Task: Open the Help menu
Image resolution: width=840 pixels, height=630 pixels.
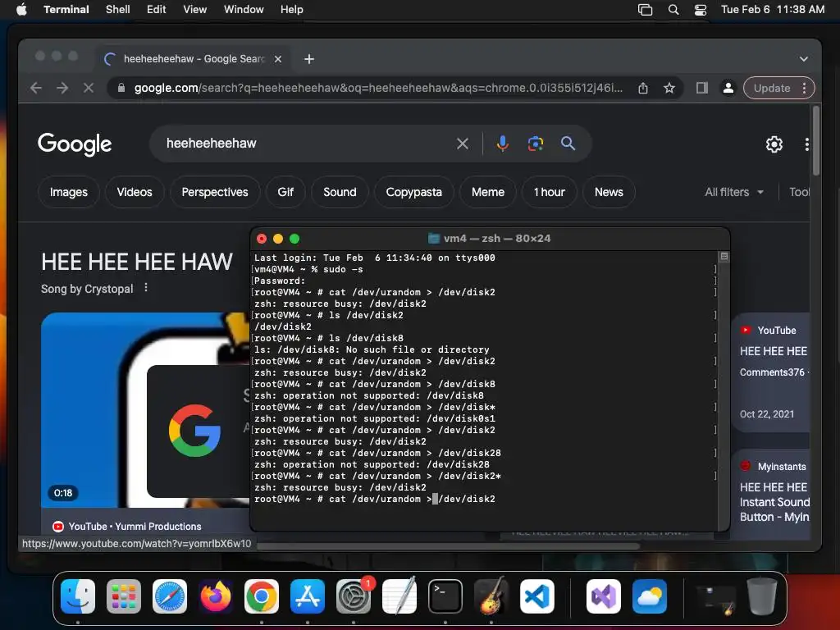Action: pyautogui.click(x=291, y=9)
